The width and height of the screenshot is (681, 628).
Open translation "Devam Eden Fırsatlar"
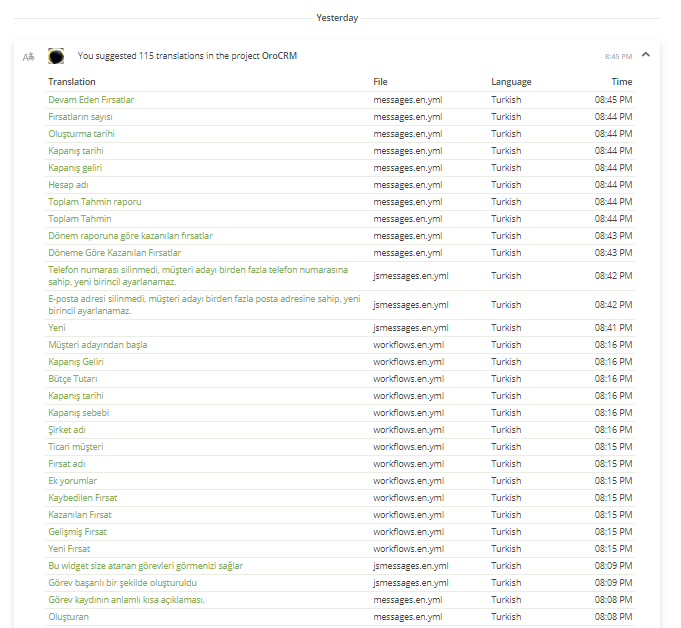point(91,100)
